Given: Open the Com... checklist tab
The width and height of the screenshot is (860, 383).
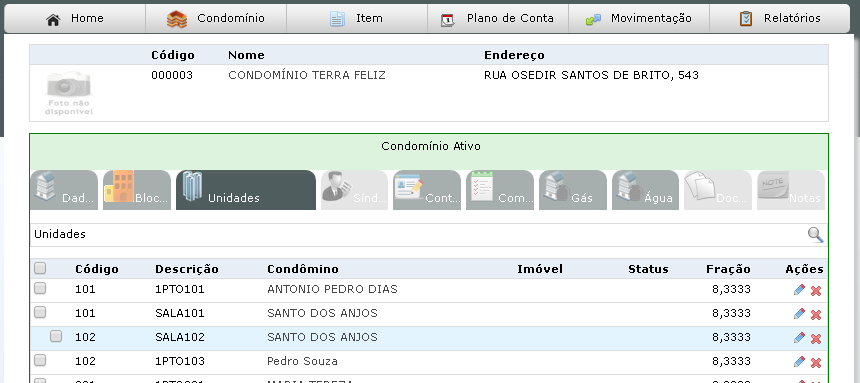Looking at the screenshot, I should pos(500,190).
